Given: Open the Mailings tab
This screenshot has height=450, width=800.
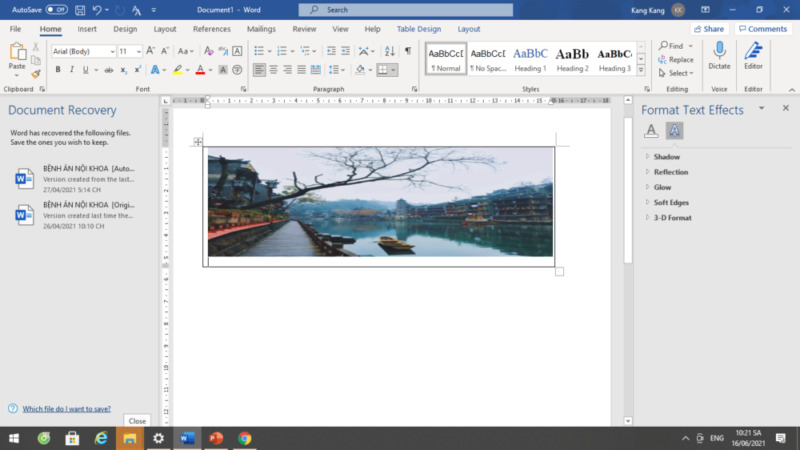Looking at the screenshot, I should (261, 29).
